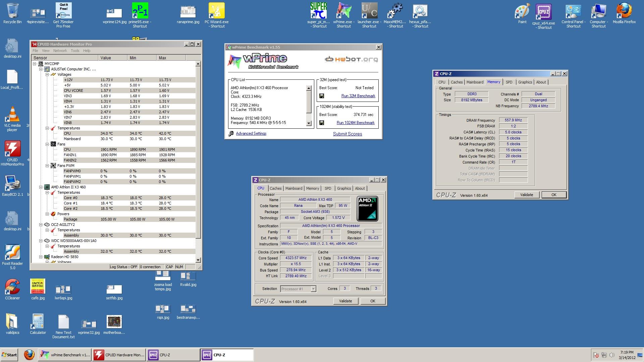The height and width of the screenshot is (362, 644).
Task: Open Computer shortcut icon
Action: coord(599,15)
